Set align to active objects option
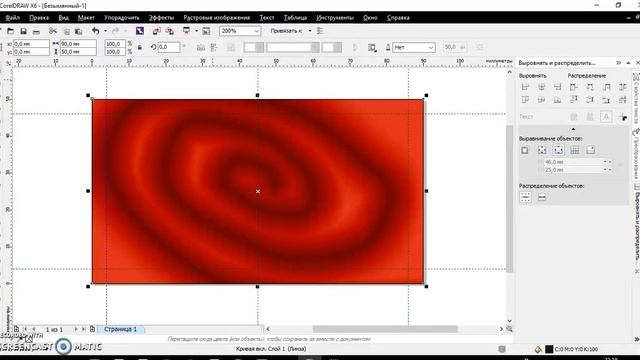640x360 pixels. coord(525,150)
